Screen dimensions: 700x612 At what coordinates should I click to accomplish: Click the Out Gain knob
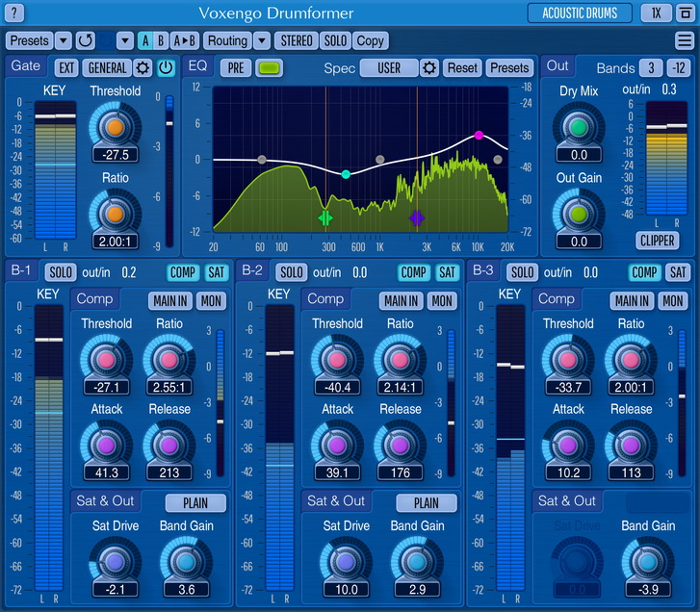(x=579, y=215)
